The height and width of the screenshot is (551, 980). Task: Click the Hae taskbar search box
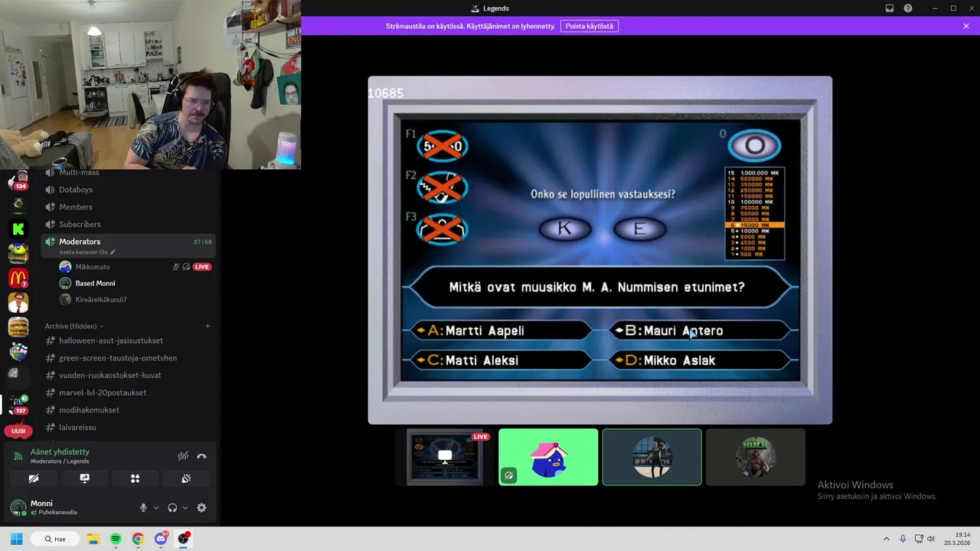55,539
